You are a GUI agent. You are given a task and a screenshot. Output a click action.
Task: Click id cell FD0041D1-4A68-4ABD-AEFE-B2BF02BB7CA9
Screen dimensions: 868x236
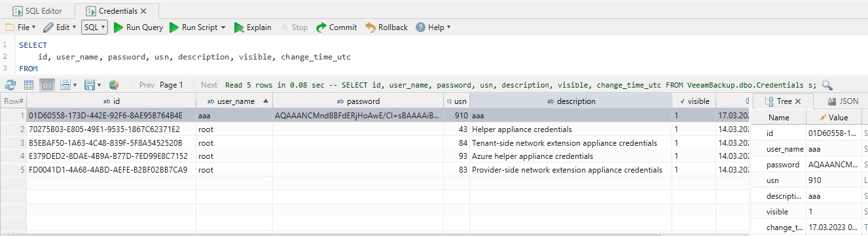click(x=111, y=170)
